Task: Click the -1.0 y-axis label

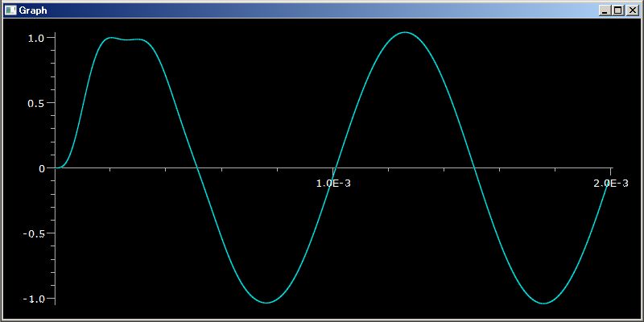Action: 33,299
